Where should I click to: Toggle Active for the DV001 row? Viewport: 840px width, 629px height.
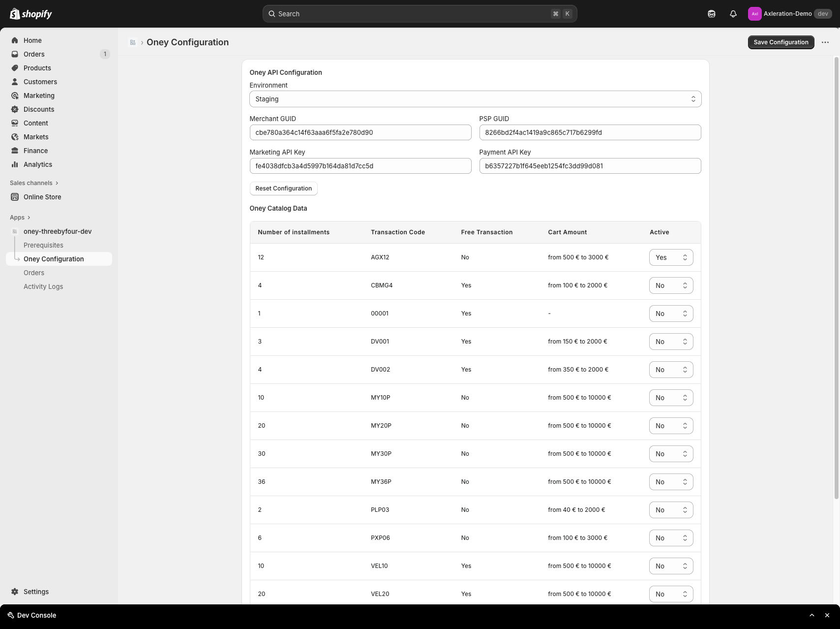(671, 341)
